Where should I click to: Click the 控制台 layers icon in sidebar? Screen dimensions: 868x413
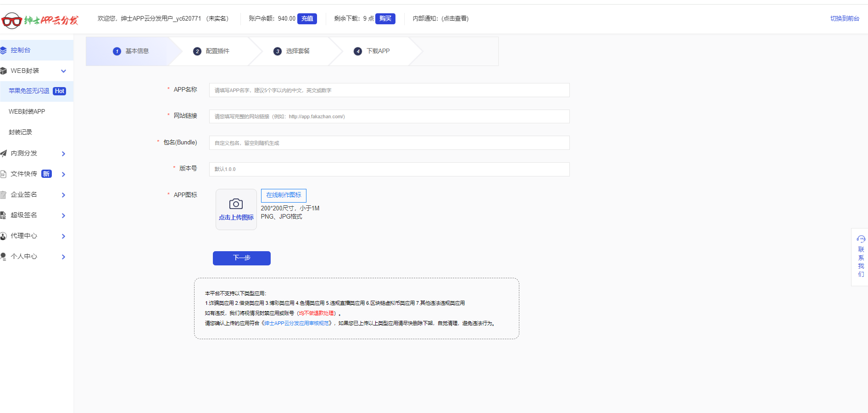point(3,50)
